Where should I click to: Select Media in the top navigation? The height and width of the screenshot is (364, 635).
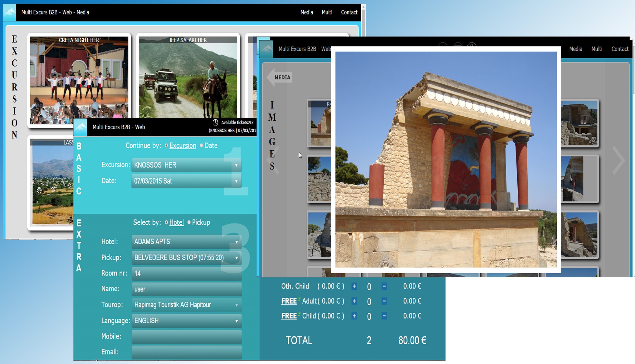pos(307,12)
